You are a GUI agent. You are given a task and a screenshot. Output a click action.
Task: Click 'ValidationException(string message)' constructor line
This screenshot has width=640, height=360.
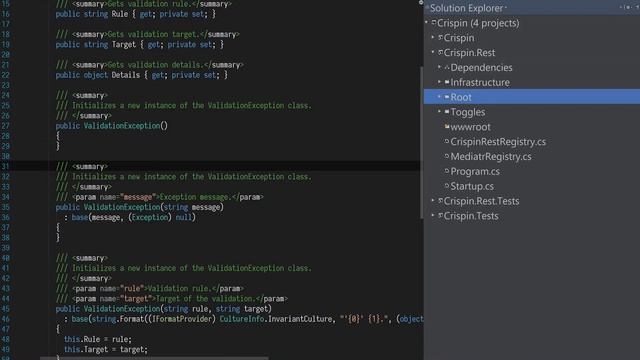(140, 207)
